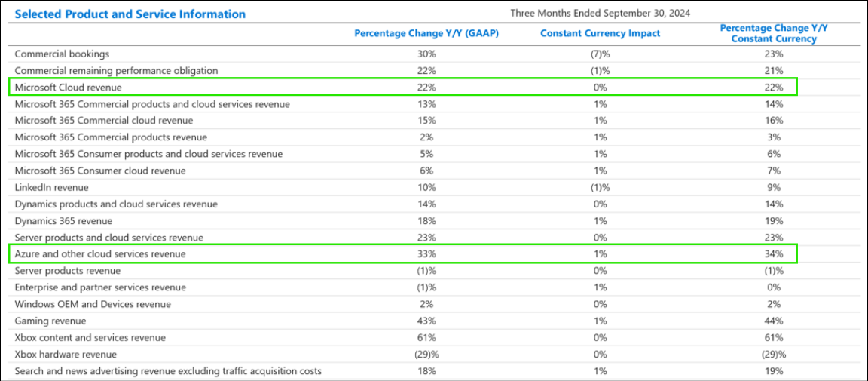Click the 33% GAAP value for Azure

pyautogui.click(x=426, y=254)
